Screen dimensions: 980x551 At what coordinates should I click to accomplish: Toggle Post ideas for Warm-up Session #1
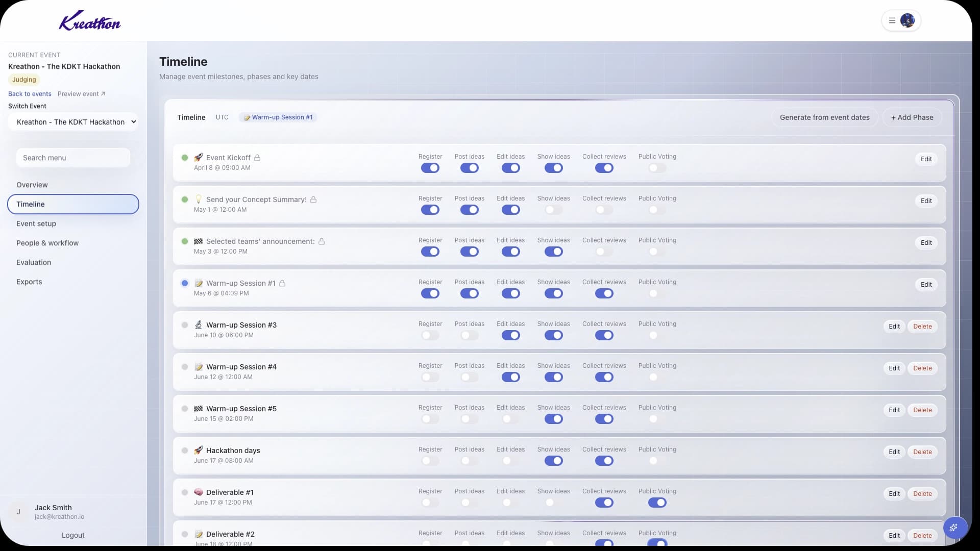click(x=470, y=293)
